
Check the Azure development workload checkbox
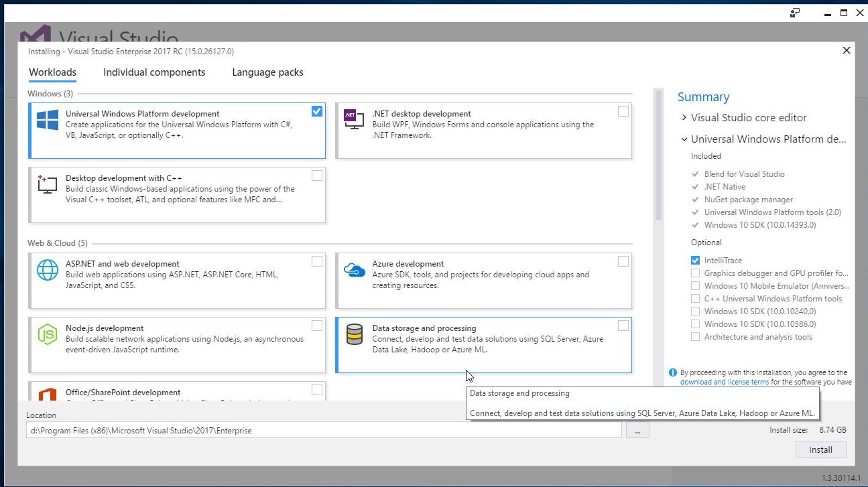[623, 261]
